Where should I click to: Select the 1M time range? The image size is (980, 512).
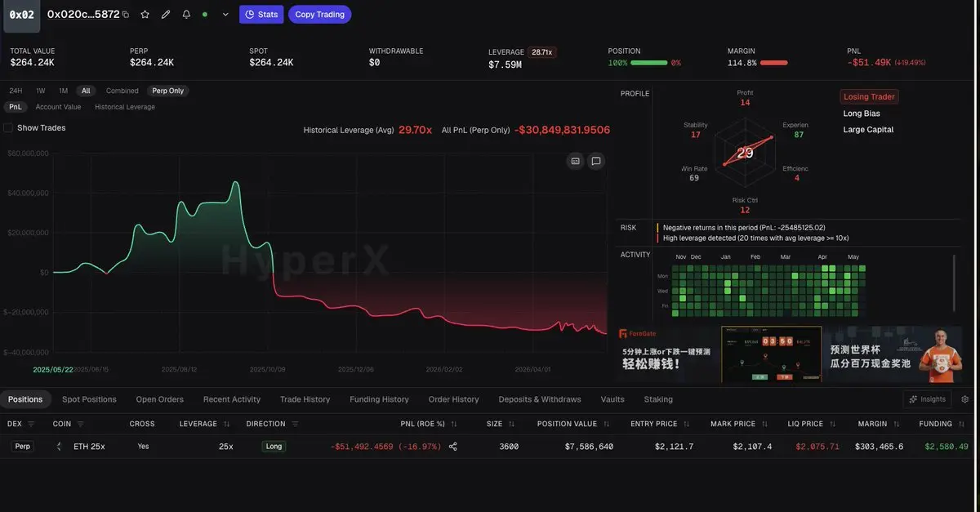pyautogui.click(x=63, y=91)
